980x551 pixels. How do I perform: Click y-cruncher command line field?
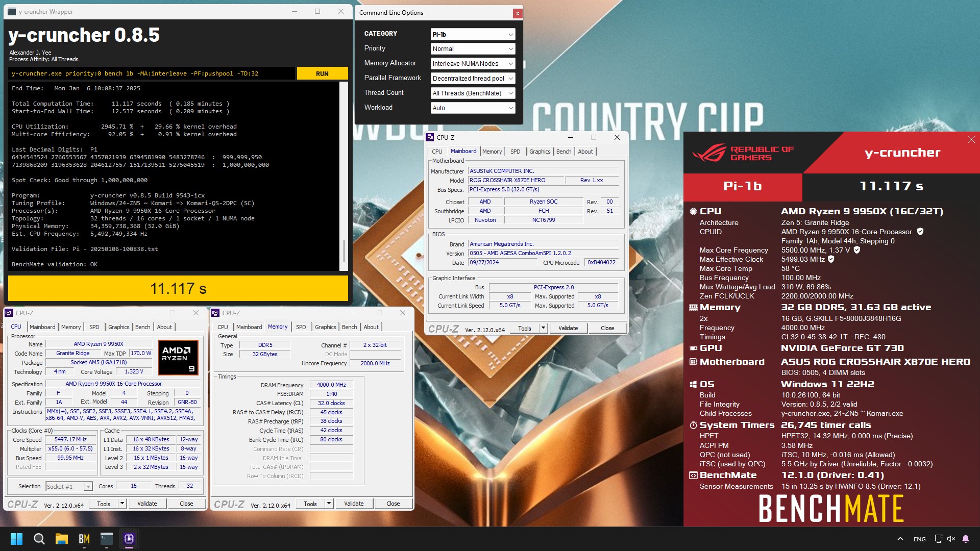[152, 73]
